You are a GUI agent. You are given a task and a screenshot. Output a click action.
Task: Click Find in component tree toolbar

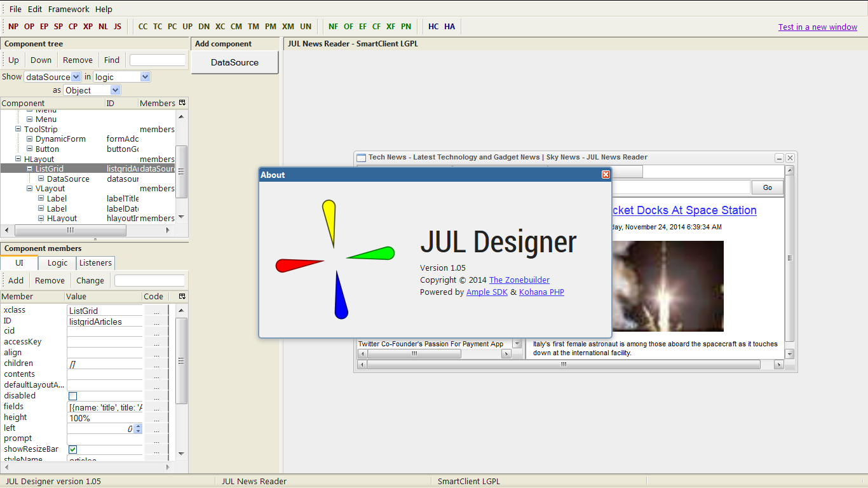click(x=112, y=60)
